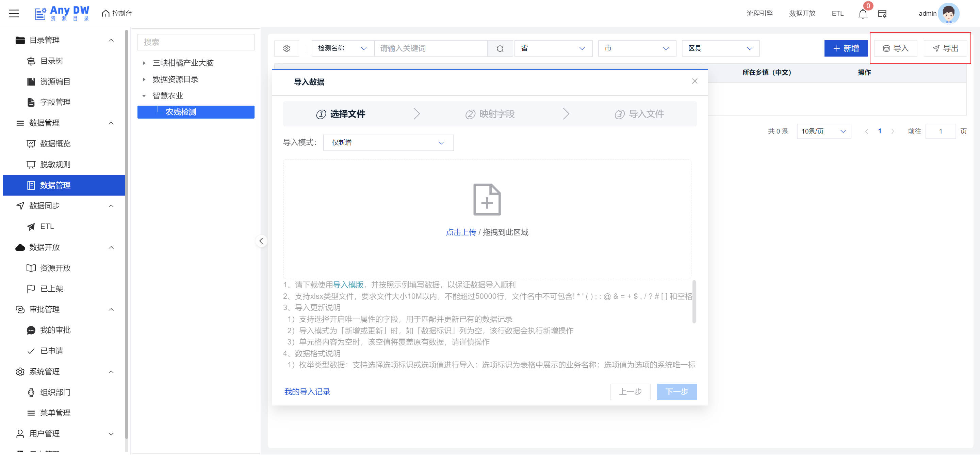The image size is (980, 460).
Task: Collapse the 智慧农业 tree node
Action: 144,96
